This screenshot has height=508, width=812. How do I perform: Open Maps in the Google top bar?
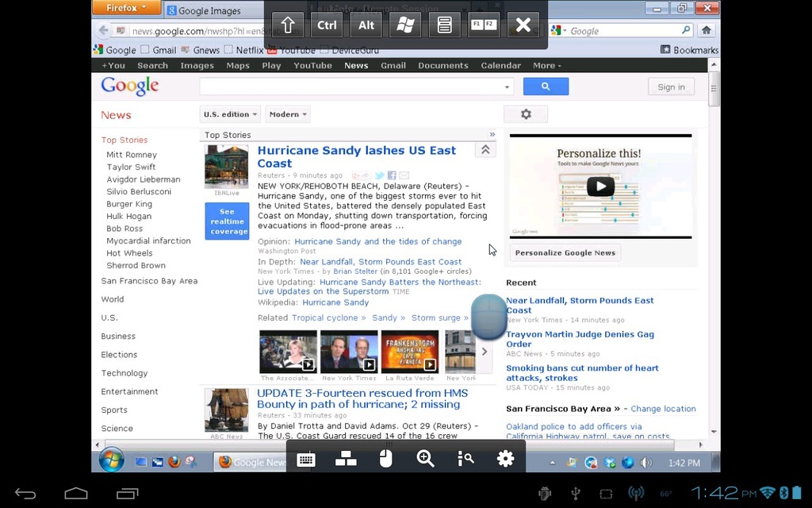[238, 65]
